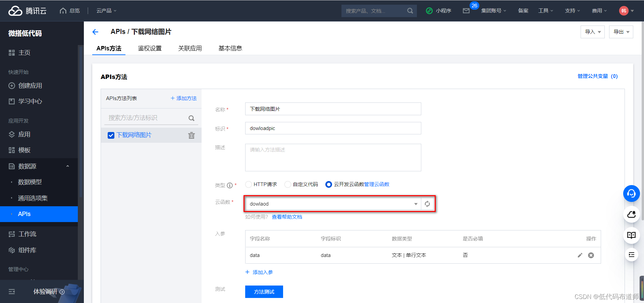
Task: Click the floating list menu button
Action: (632, 255)
